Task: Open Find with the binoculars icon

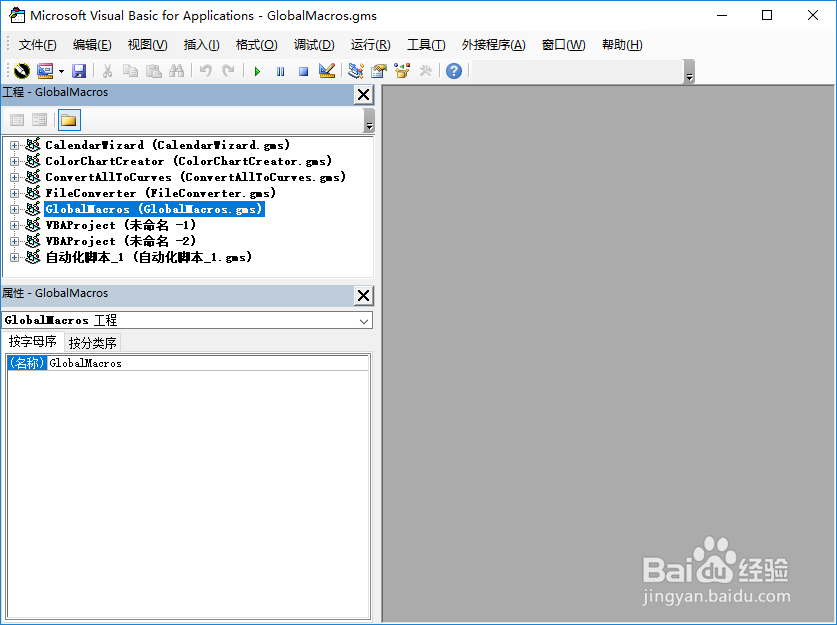Action: [x=177, y=70]
